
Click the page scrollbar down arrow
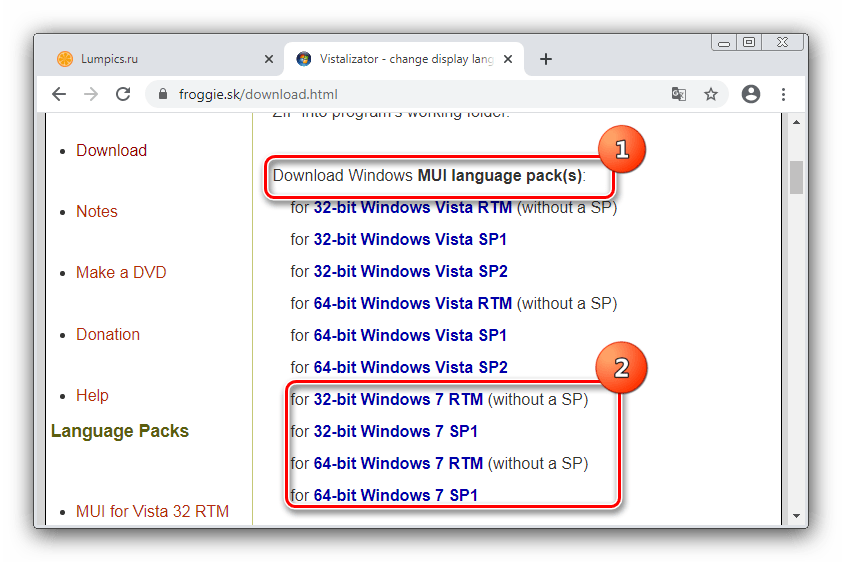coord(797,515)
